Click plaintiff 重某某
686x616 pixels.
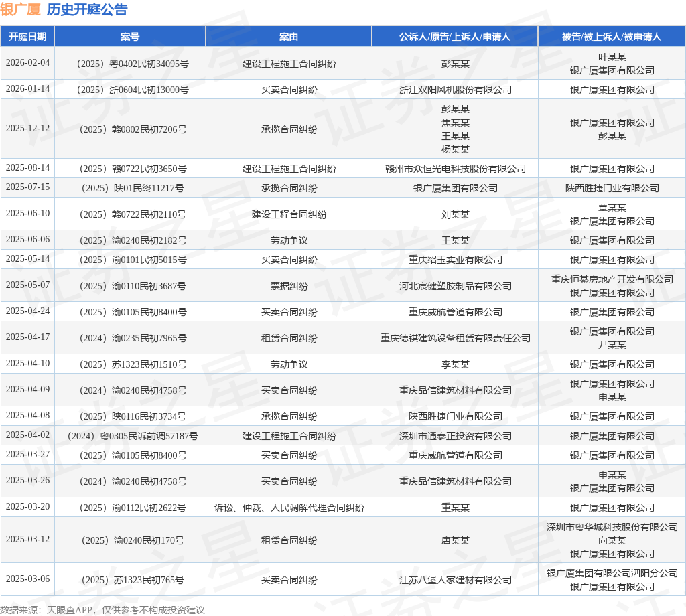click(x=455, y=508)
